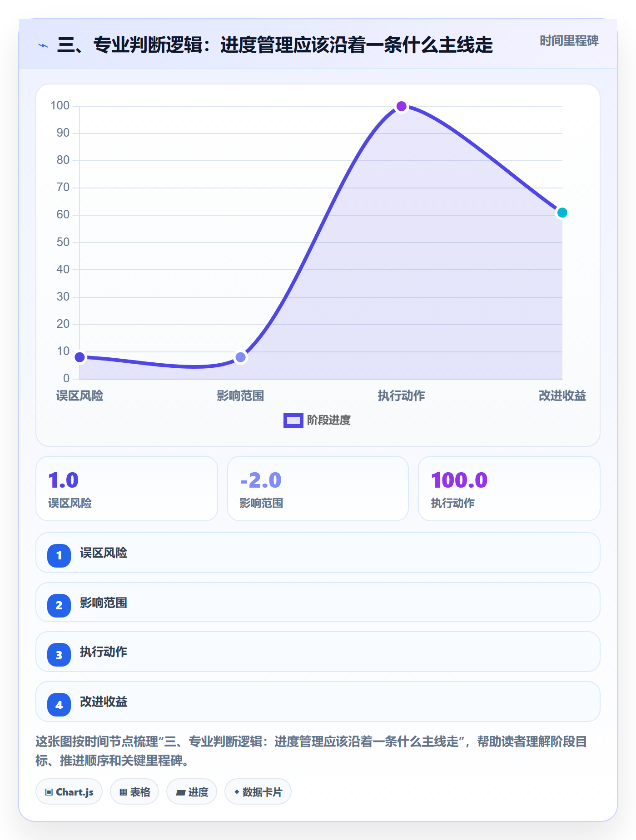Click the 100.0 value in the stat card
The width and height of the screenshot is (636, 840).
(x=459, y=480)
